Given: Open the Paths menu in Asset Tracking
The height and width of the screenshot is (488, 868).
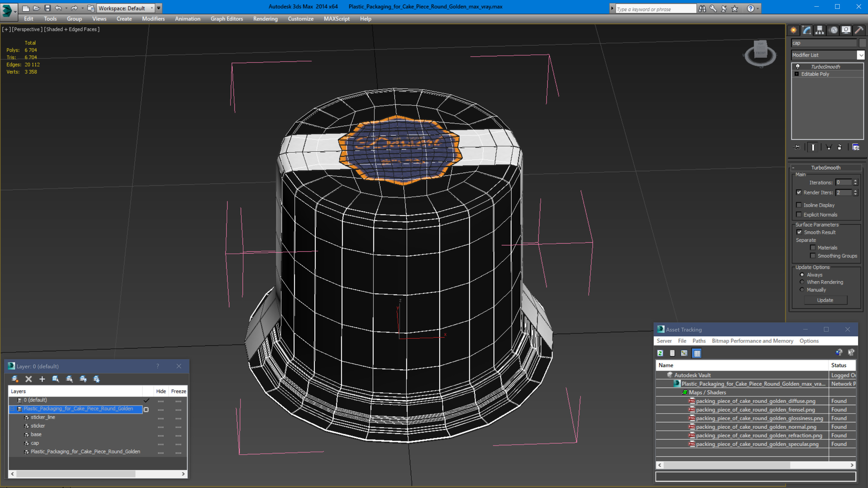Looking at the screenshot, I should (699, 341).
